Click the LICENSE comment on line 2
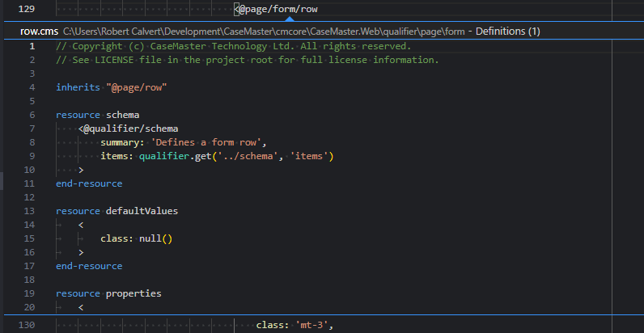 pos(248,60)
